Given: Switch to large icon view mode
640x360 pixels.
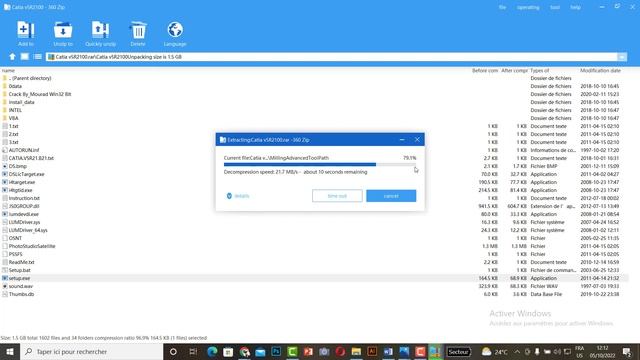Looking at the screenshot, I should pyautogui.click(x=25, y=57).
